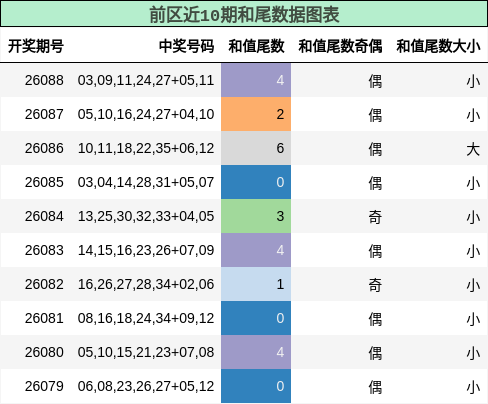Click orange tail-digit cell 2 for 26087

[x=256, y=114]
